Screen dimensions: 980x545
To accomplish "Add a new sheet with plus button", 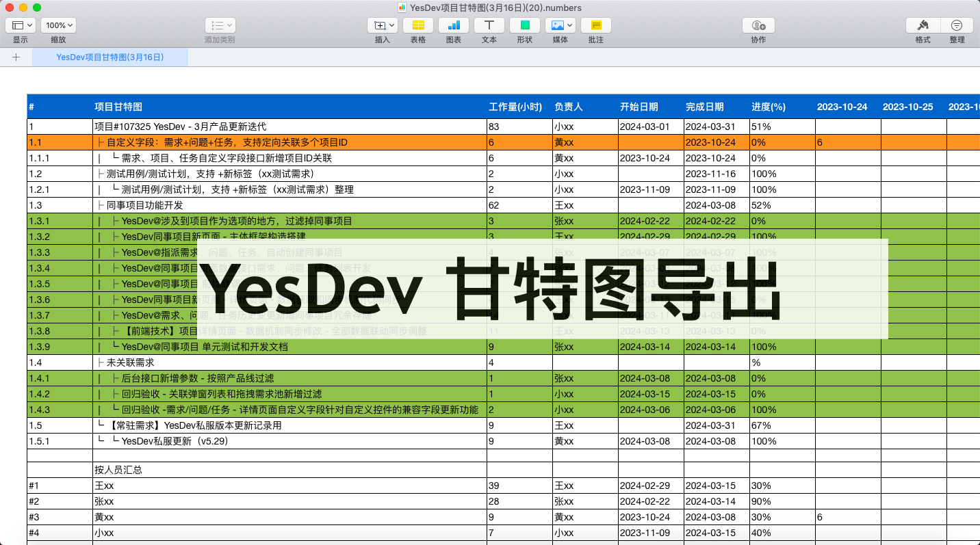I will coord(16,57).
